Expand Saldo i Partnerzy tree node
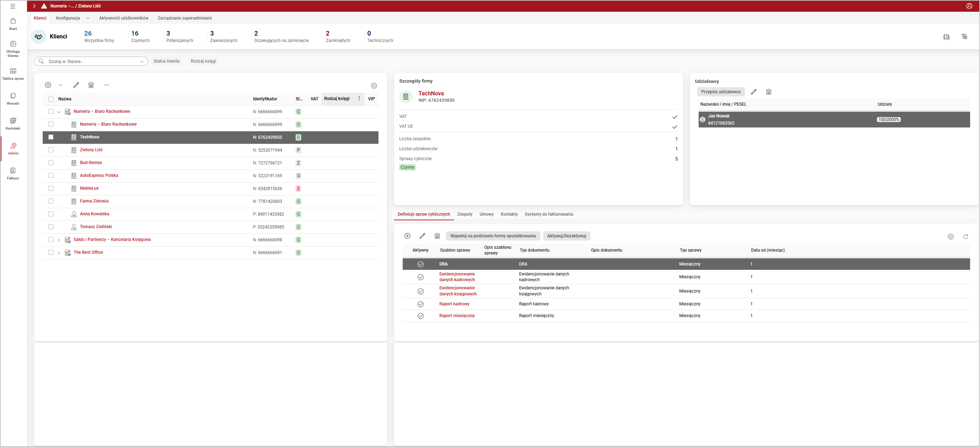The width and height of the screenshot is (980, 447). click(59, 240)
